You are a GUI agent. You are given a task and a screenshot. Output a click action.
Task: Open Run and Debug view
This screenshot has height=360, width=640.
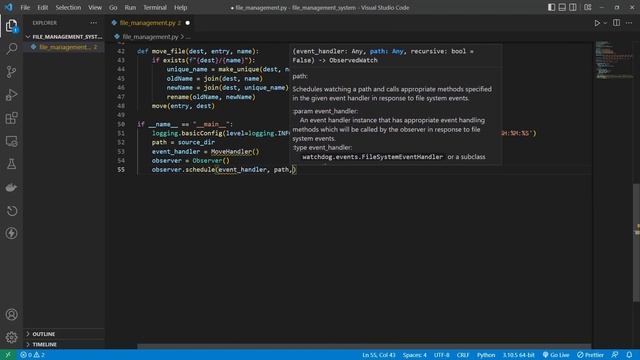11,95
